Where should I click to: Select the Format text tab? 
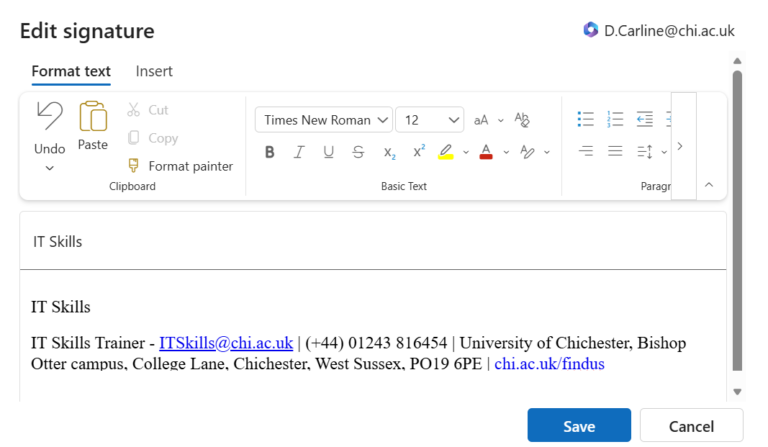[x=71, y=71]
